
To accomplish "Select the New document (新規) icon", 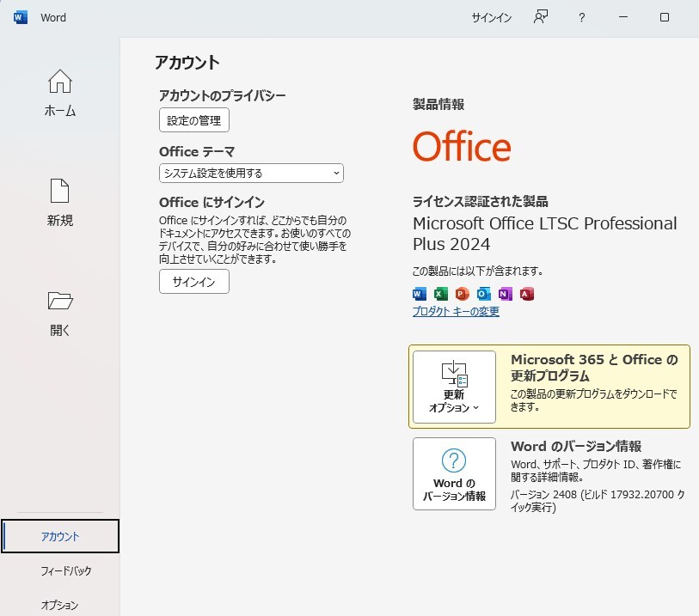I will (59, 191).
